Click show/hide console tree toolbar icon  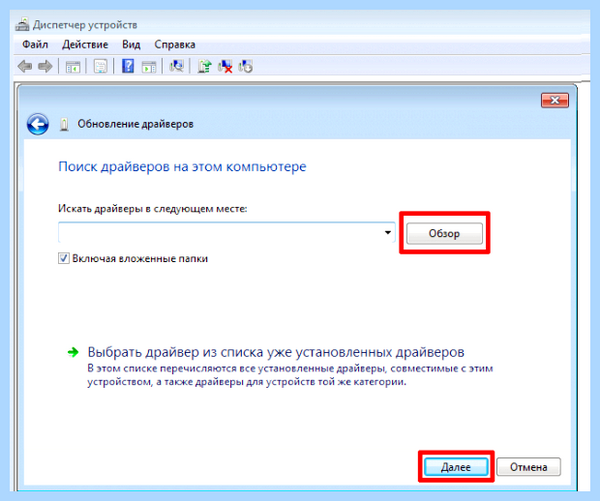point(73,67)
